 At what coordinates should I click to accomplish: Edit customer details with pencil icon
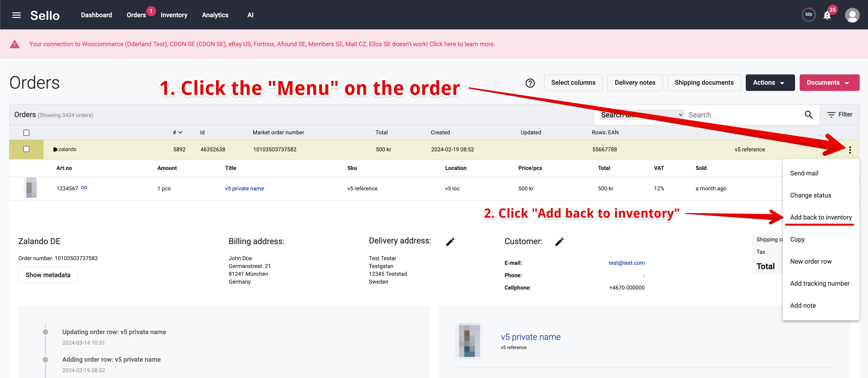[x=559, y=242]
